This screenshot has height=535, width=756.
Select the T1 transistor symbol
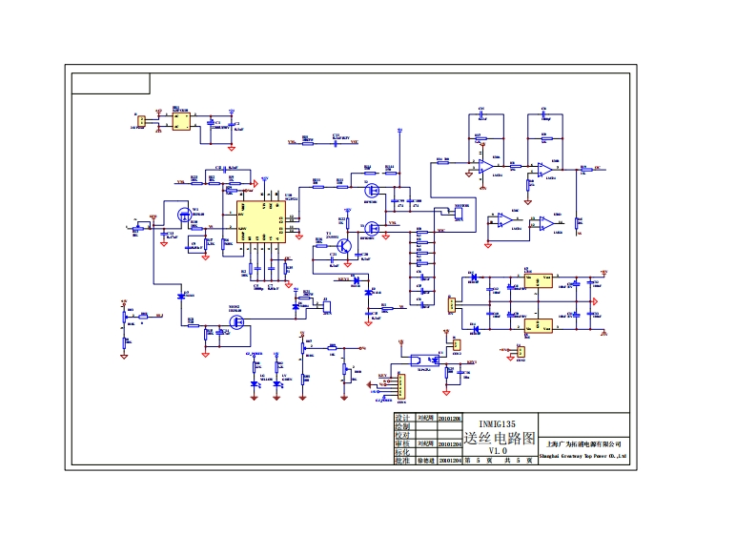click(349, 245)
